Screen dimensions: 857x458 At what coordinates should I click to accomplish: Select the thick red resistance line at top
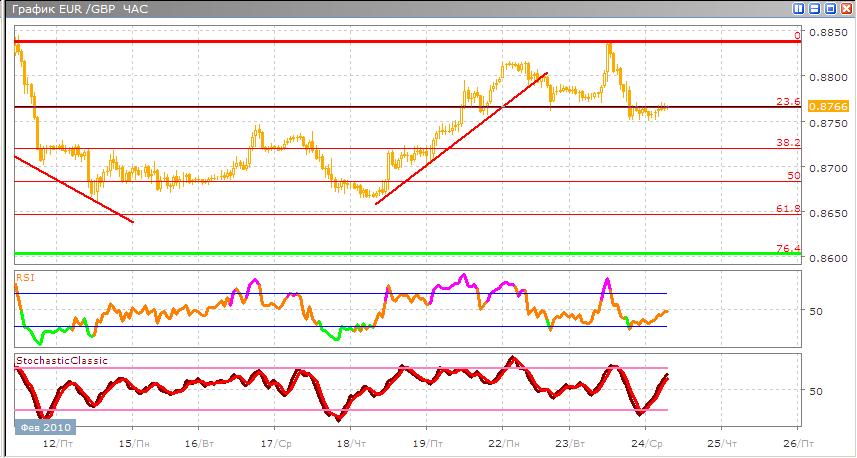[407, 42]
